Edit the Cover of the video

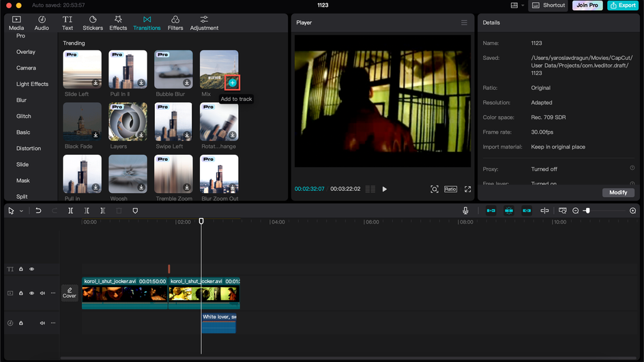pyautogui.click(x=70, y=292)
